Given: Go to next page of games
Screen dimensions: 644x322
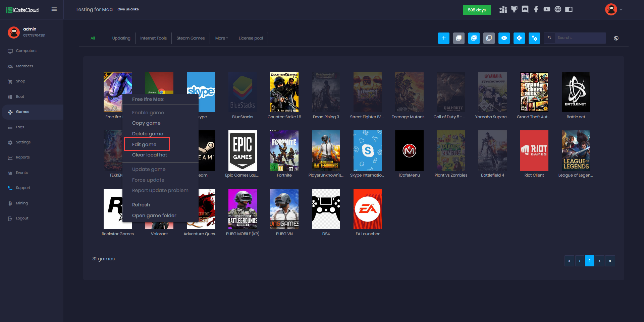Looking at the screenshot, I should point(600,261).
